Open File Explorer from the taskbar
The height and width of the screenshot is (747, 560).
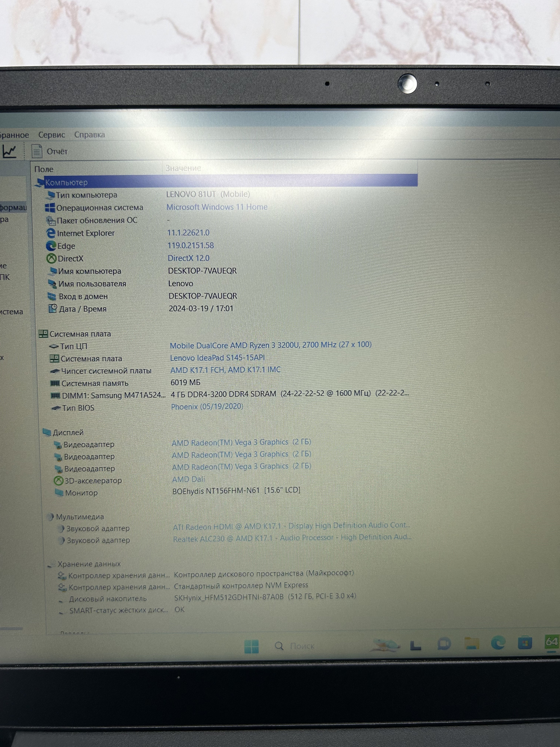click(471, 643)
